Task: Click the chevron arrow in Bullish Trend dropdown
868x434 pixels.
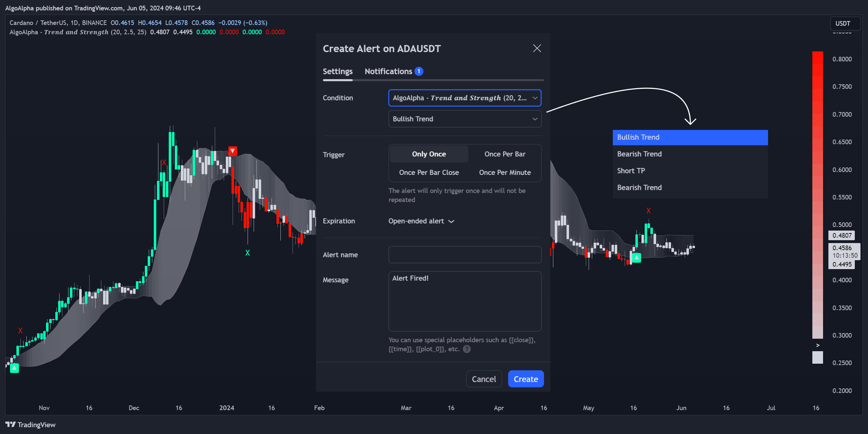Action: pyautogui.click(x=535, y=119)
